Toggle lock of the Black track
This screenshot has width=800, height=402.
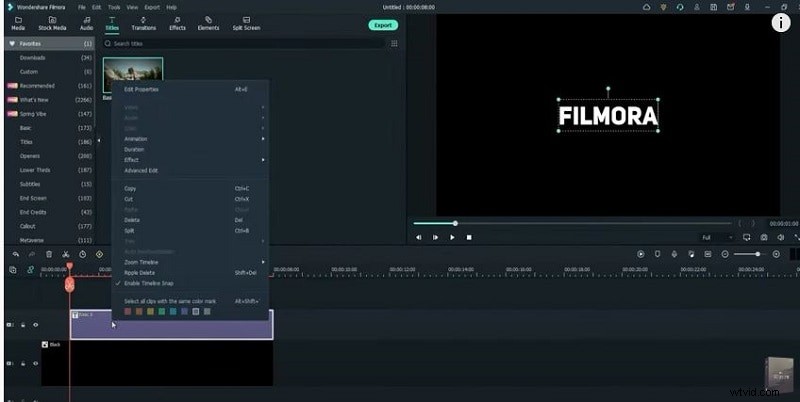point(23,364)
